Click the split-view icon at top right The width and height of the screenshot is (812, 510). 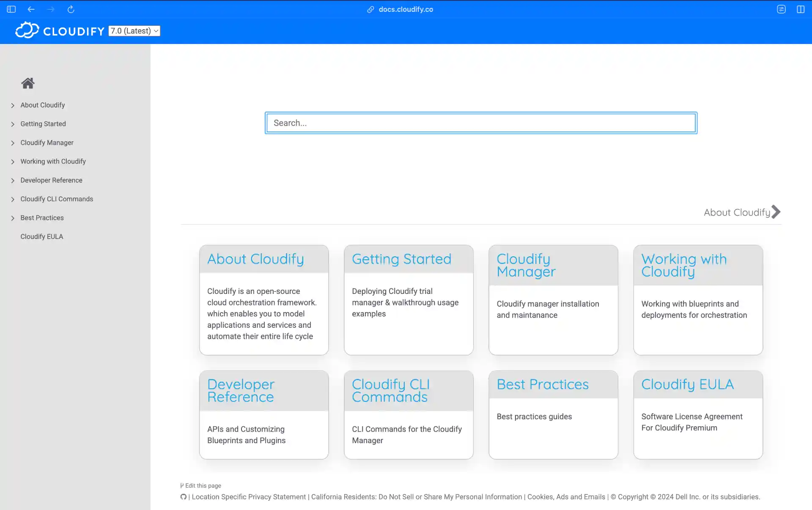[x=801, y=9]
